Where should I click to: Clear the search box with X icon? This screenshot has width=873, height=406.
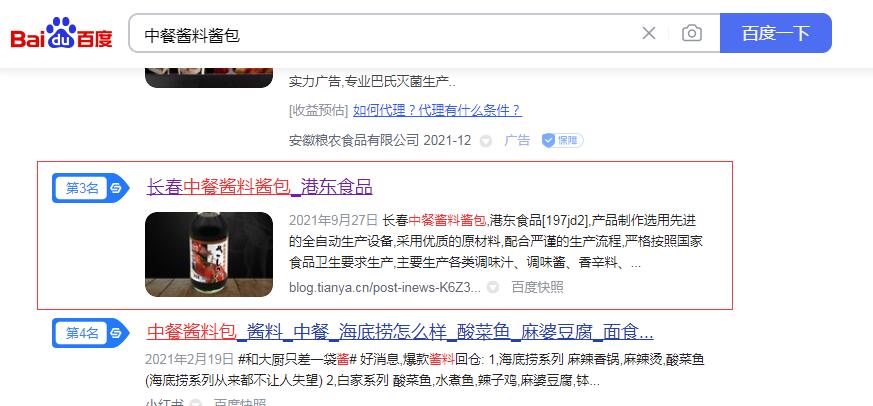point(649,33)
